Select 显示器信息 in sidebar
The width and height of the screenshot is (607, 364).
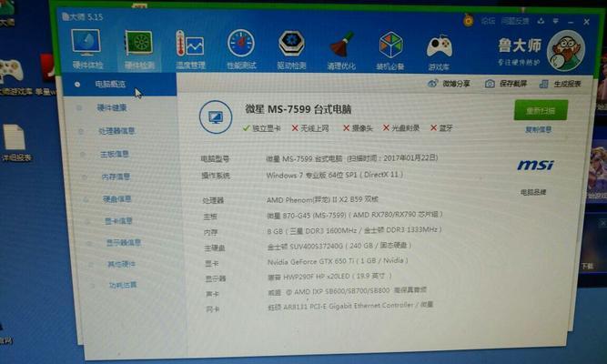pyautogui.click(x=124, y=243)
